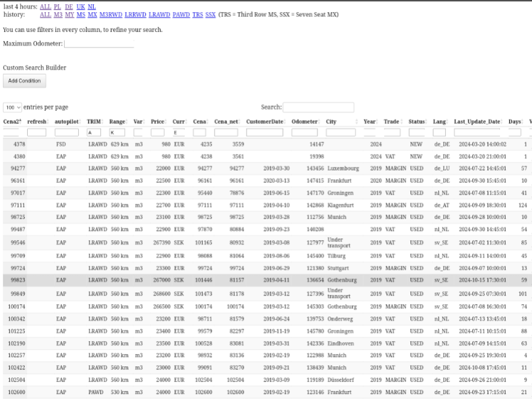
Task: Focus the autopilot column filter field
Action: coord(67,132)
